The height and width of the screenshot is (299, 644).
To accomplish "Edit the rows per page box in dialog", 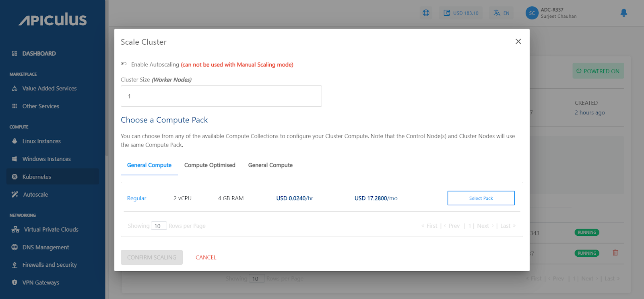I will coord(159,226).
